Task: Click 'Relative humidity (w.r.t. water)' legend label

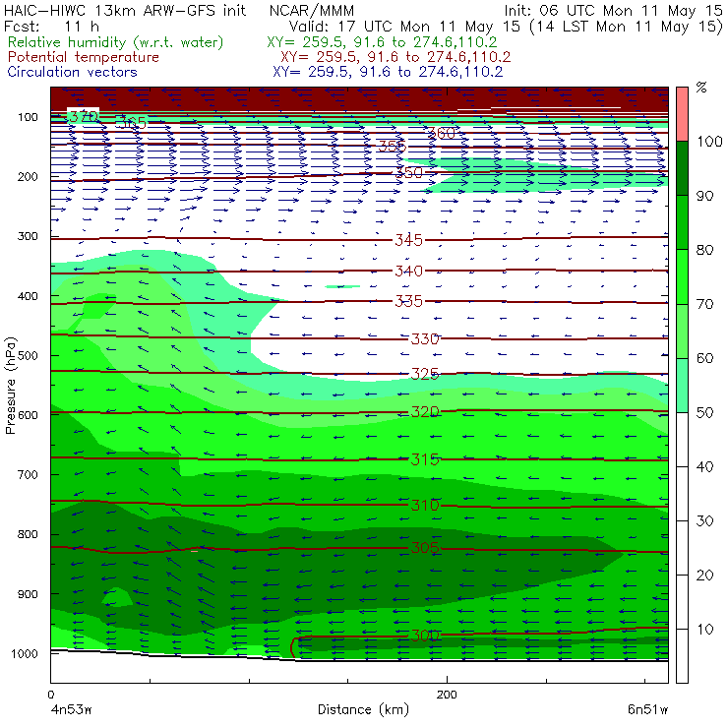Action: pyautogui.click(x=116, y=42)
